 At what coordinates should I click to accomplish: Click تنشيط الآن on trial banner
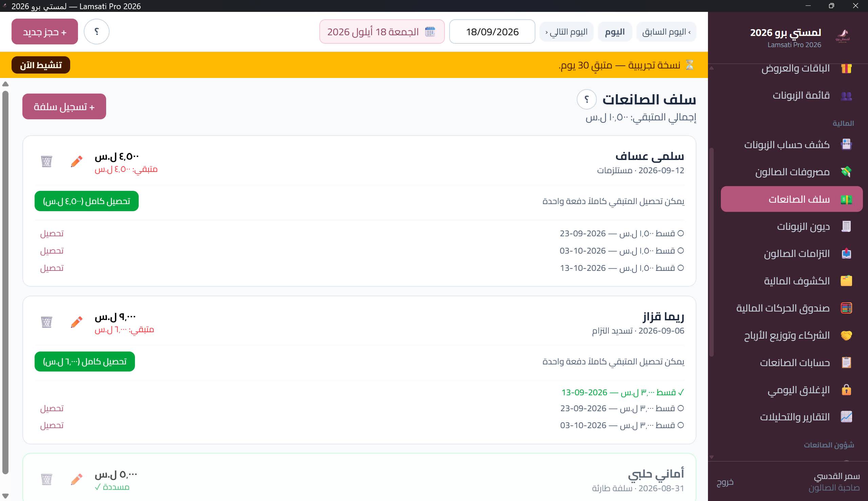point(41,65)
